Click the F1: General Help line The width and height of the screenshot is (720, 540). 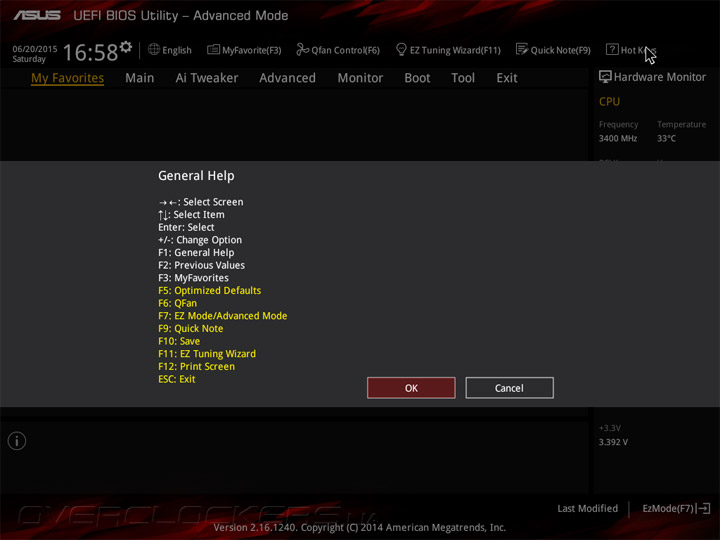(196, 253)
